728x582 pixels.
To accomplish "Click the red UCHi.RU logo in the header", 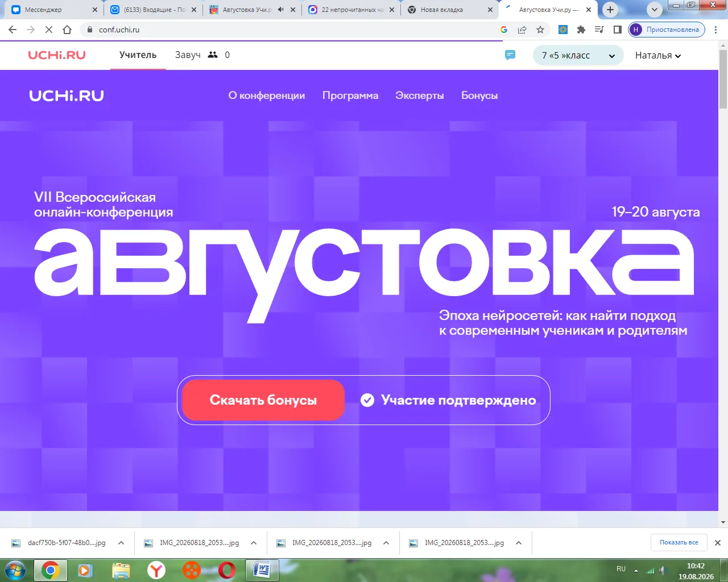I will click(x=57, y=55).
